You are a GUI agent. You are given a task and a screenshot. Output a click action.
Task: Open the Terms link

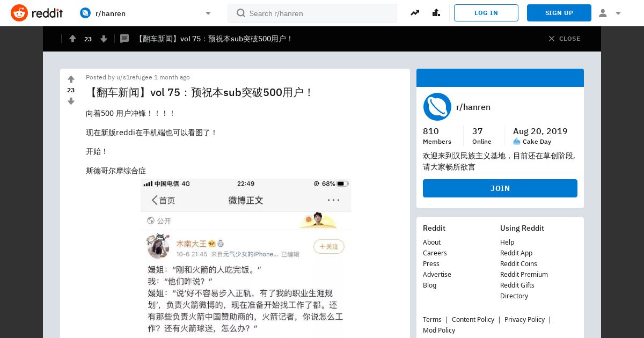click(432, 319)
